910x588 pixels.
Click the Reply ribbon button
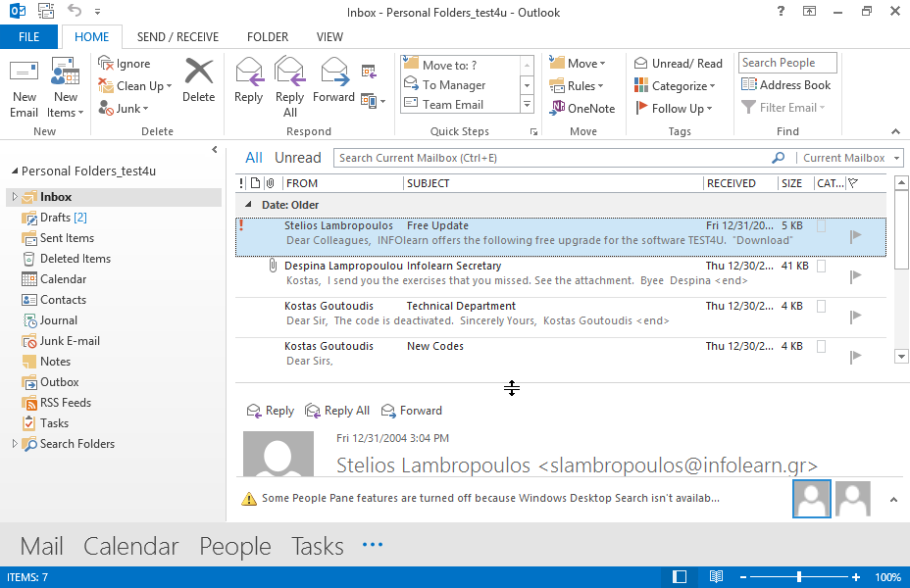248,80
